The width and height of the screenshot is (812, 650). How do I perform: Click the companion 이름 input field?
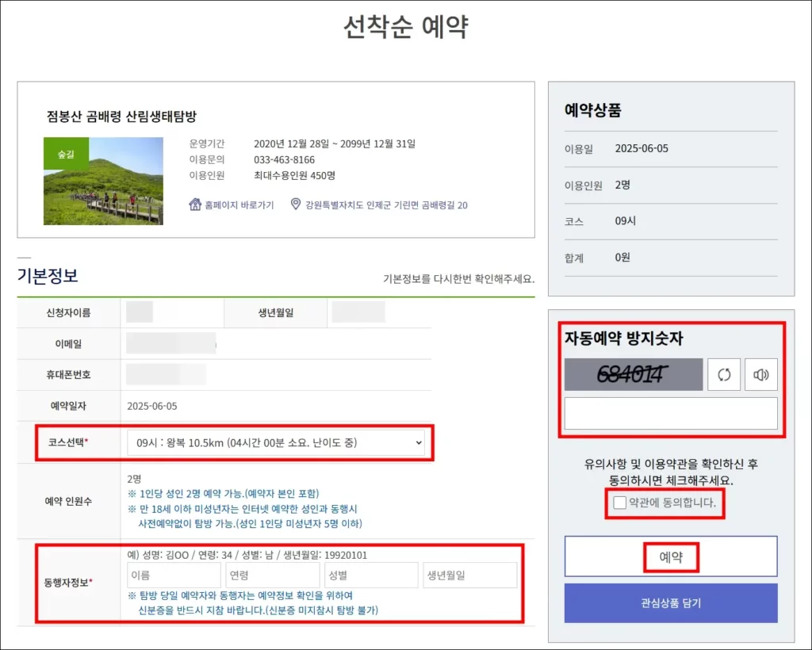click(x=174, y=575)
